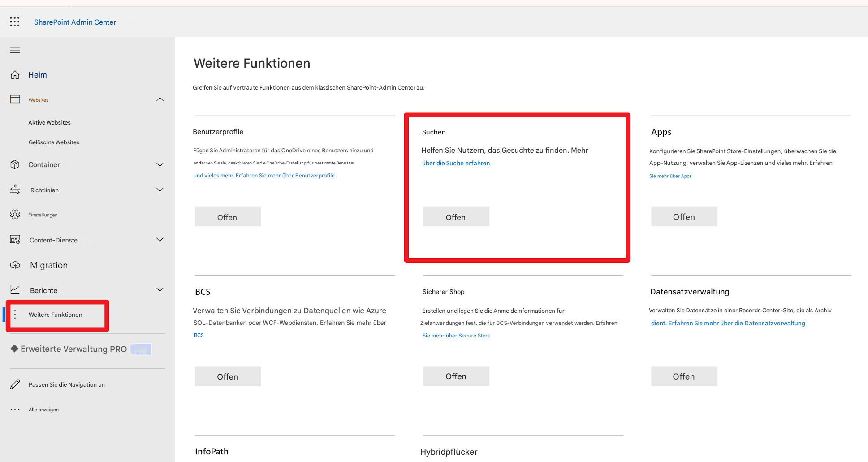Click the InfoPath card title
This screenshot has width=868, height=462.
pyautogui.click(x=212, y=451)
